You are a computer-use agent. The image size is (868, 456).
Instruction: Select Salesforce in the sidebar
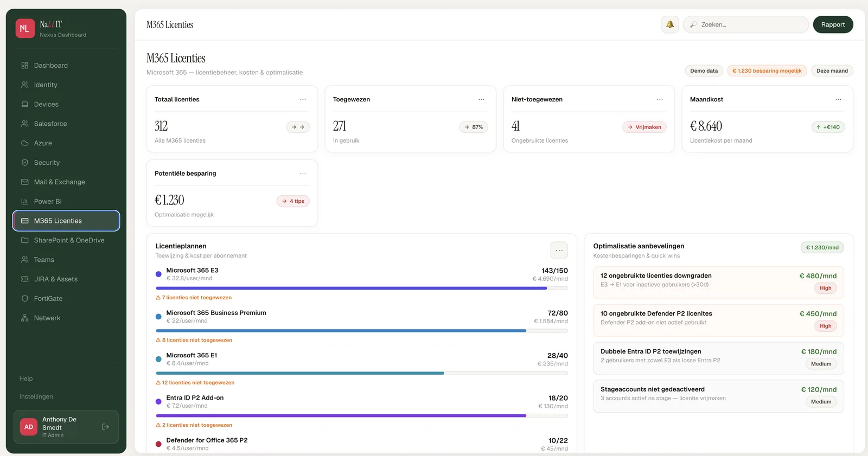click(66, 124)
